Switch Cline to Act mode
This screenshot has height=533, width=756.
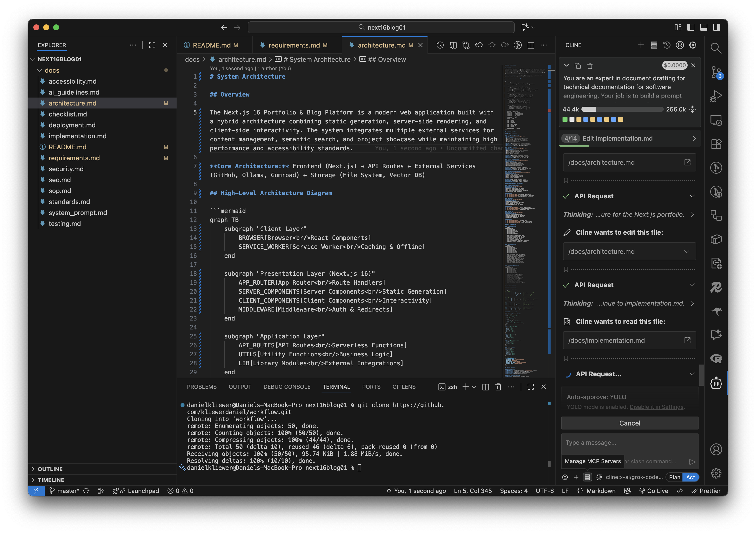691,477
